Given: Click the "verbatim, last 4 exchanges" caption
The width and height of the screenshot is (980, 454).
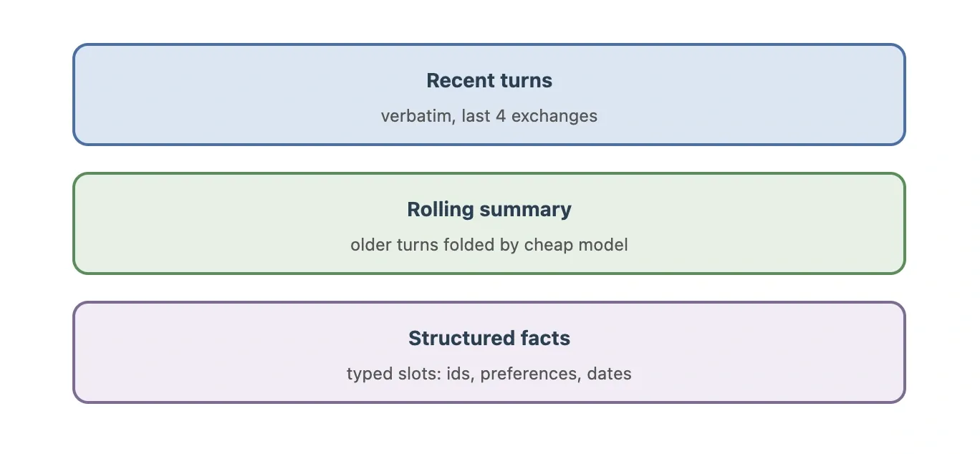Looking at the screenshot, I should [x=489, y=116].
